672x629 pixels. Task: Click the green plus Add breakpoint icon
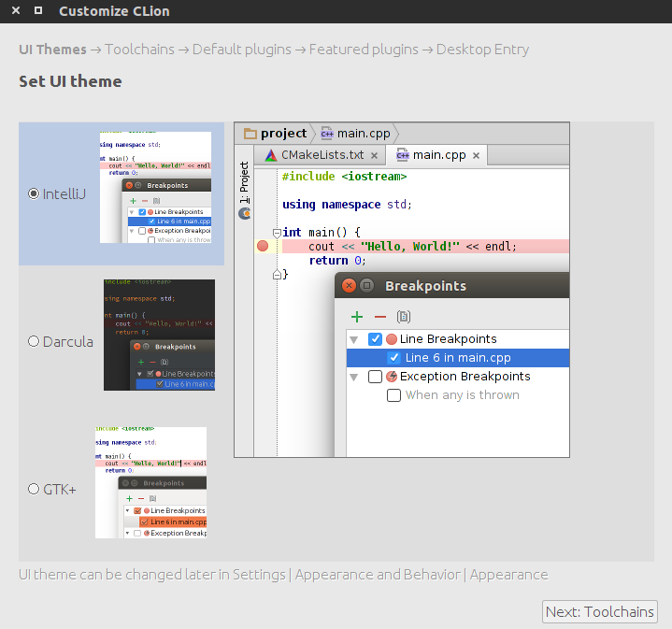click(357, 317)
